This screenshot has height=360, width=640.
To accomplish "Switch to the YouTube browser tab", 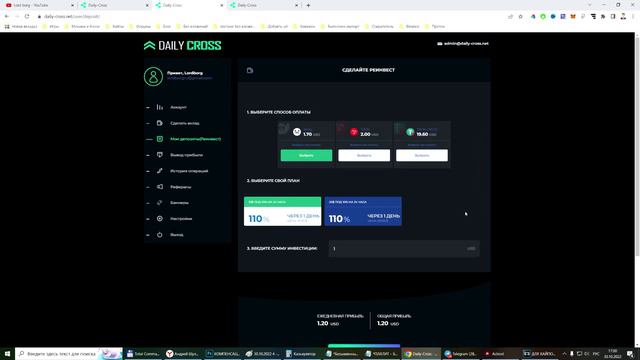I will pyautogui.click(x=39, y=5).
